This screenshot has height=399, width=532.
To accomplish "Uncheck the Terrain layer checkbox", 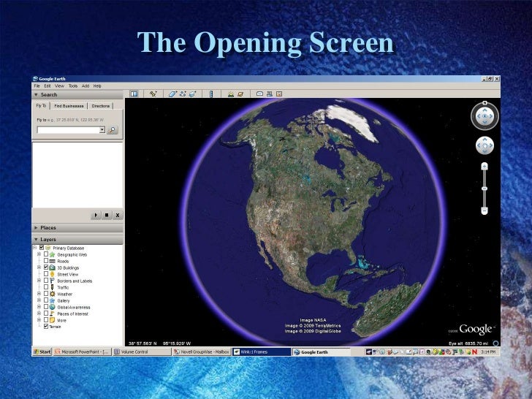I will [46, 327].
